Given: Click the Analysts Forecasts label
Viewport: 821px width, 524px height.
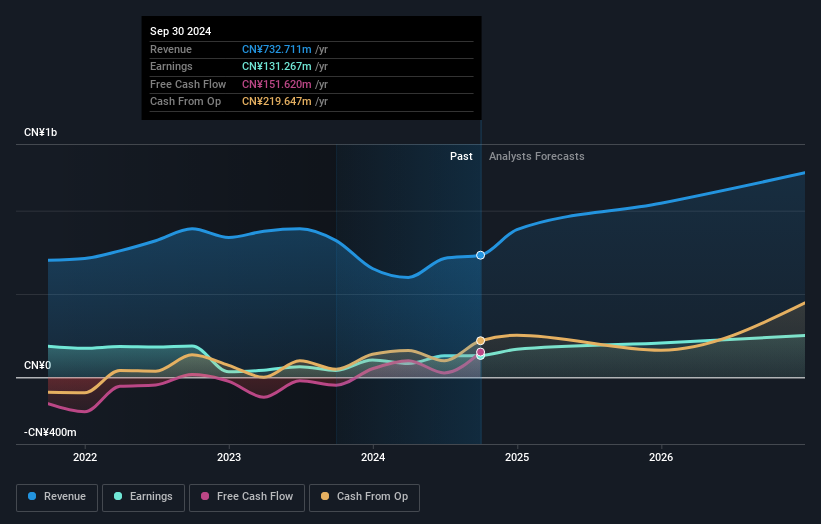Looking at the screenshot, I should tap(537, 156).
